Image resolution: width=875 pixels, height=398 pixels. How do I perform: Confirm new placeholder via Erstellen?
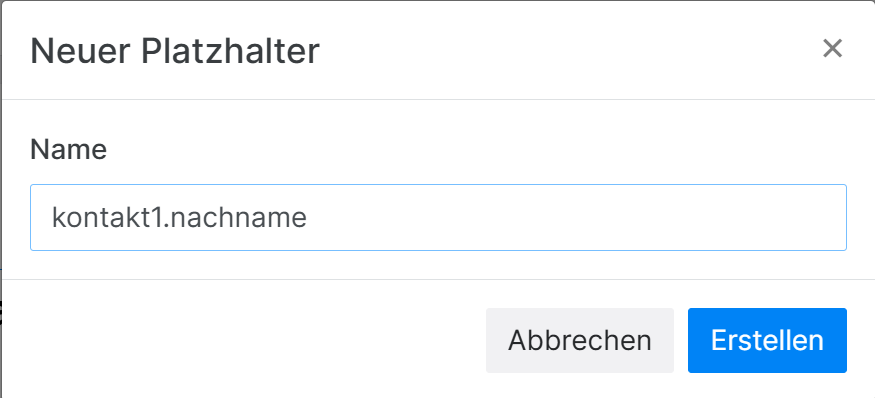coord(767,341)
